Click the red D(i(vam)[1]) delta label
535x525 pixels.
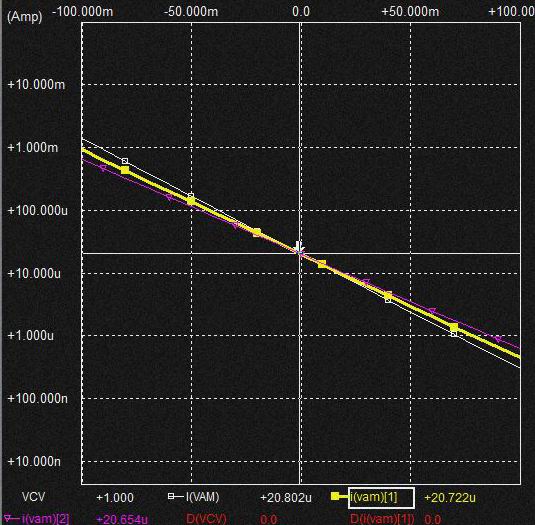pyautogui.click(x=382, y=519)
